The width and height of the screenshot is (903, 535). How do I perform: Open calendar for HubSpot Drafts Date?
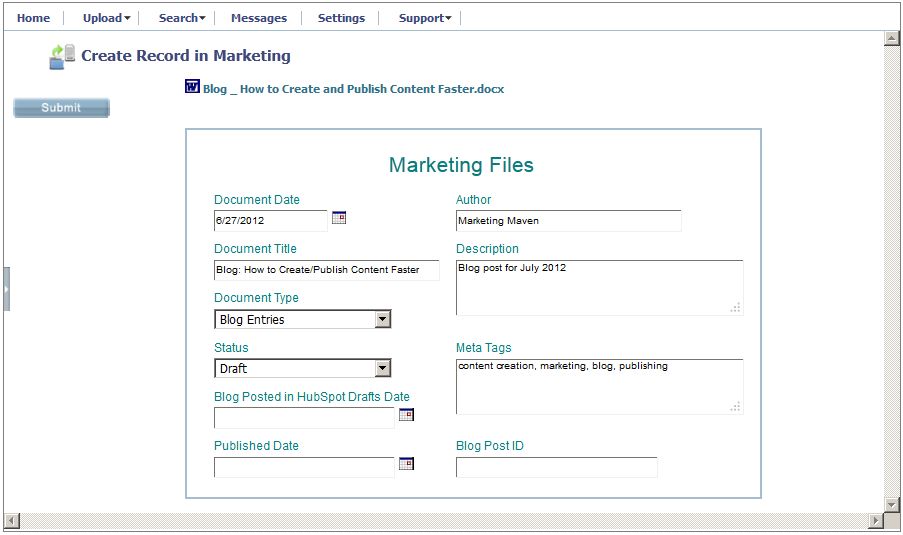(x=406, y=415)
